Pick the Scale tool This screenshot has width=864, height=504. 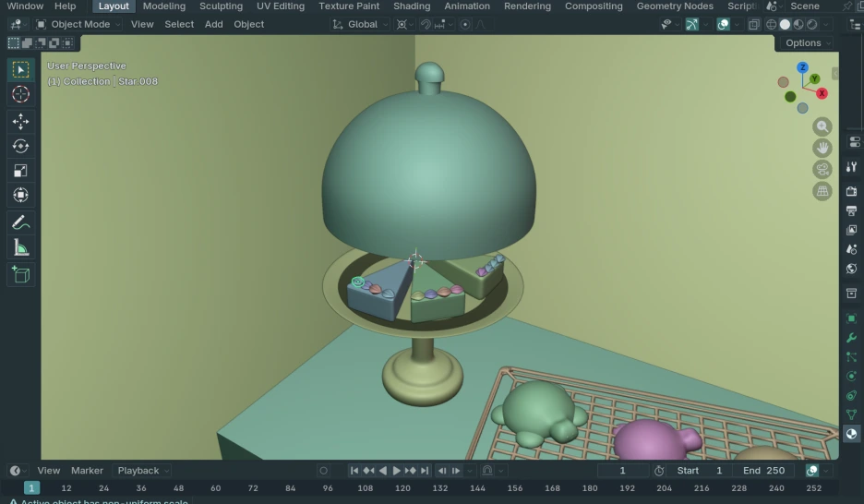click(x=21, y=170)
